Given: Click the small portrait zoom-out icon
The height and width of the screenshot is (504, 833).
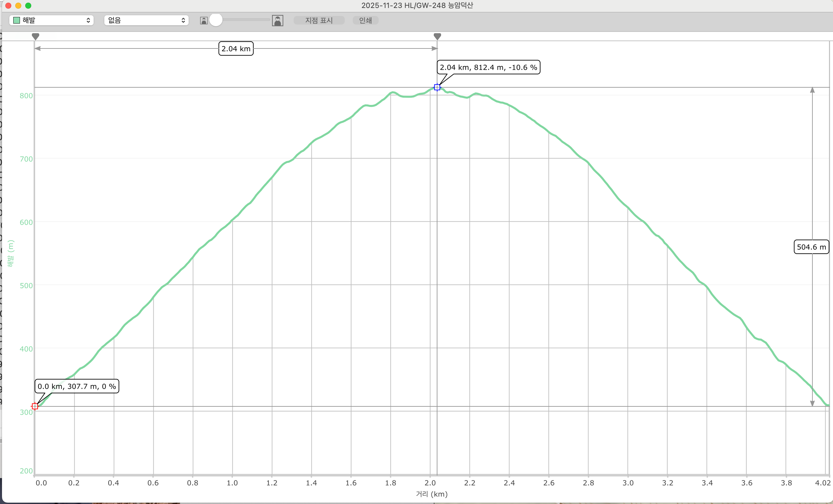Looking at the screenshot, I should click(204, 21).
